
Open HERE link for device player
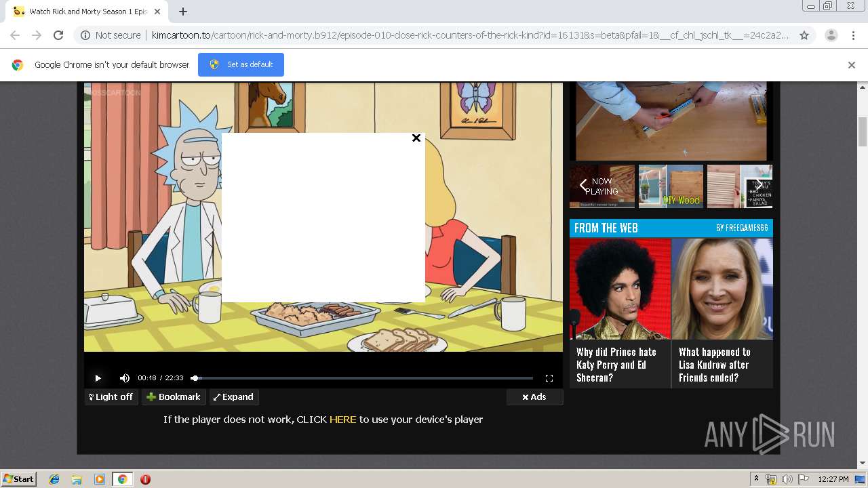coord(342,420)
